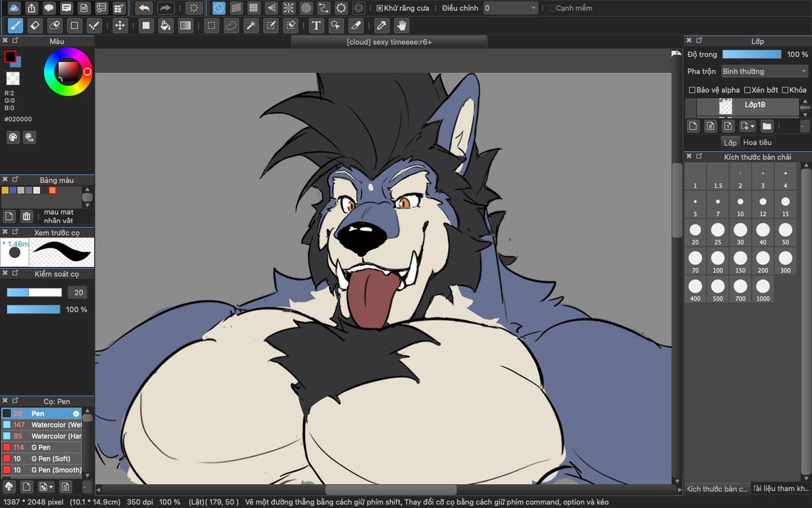Open Pha trộn blending mode dropdown
Screen dimensions: 812x508
[765, 71]
